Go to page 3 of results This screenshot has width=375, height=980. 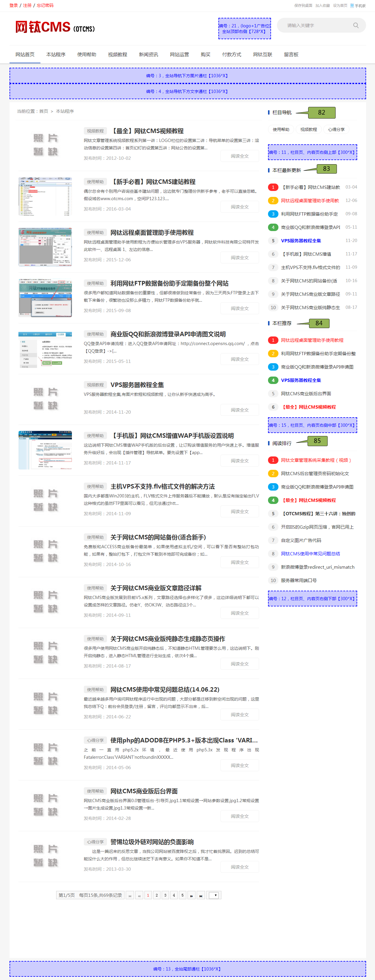165,896
